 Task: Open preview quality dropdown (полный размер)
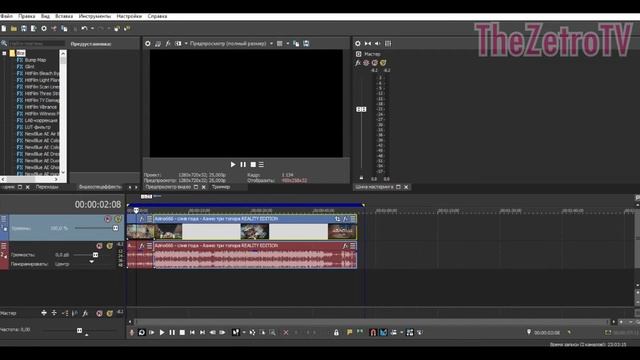271,44
